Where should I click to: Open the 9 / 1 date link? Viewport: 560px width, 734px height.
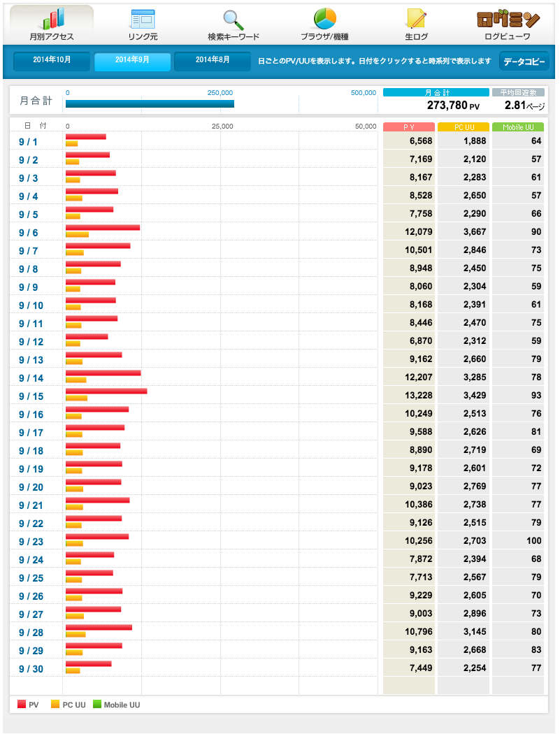[28, 142]
